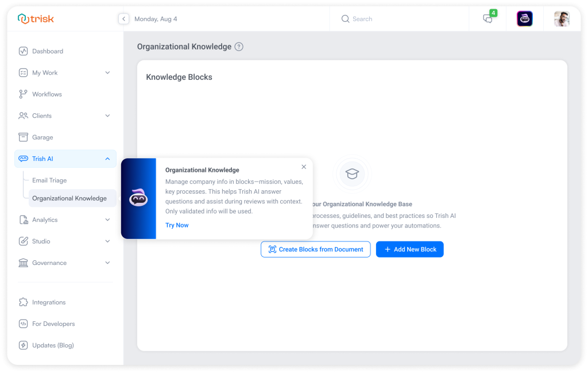Click the Trish AI robot icon in sidebar

tap(23, 159)
